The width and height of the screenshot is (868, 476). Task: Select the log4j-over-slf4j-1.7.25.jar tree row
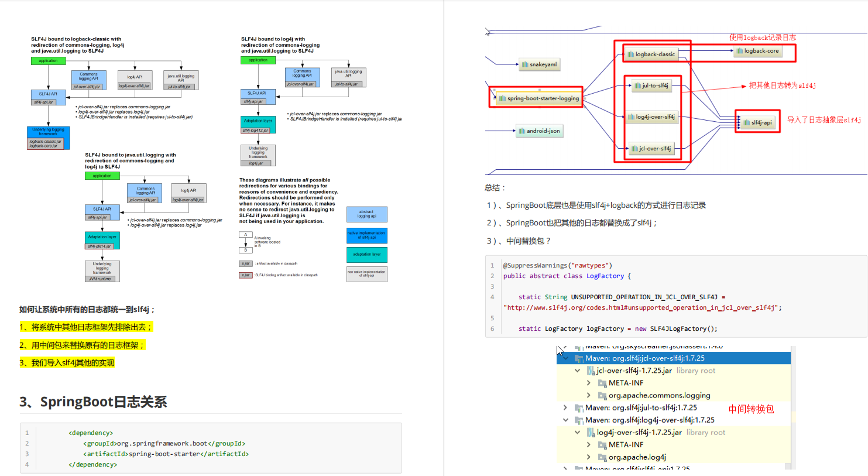coord(674,433)
